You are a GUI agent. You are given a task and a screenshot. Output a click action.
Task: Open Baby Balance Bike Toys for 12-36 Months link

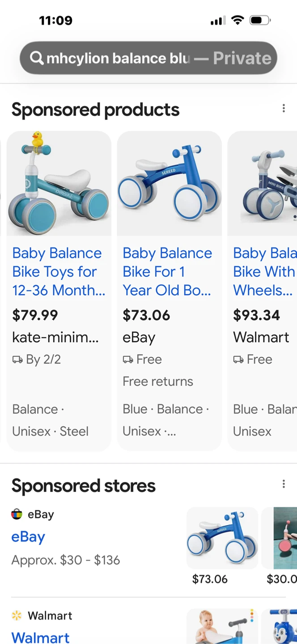58,271
